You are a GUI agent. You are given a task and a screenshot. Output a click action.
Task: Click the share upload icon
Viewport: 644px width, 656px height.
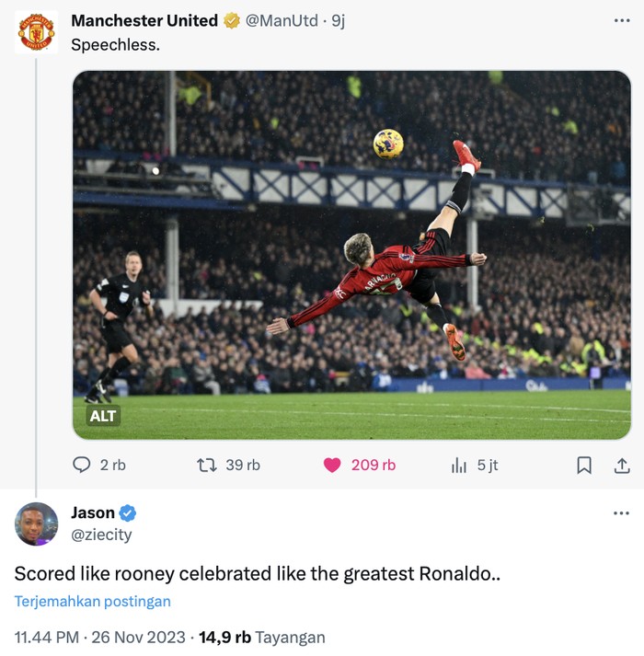point(621,466)
